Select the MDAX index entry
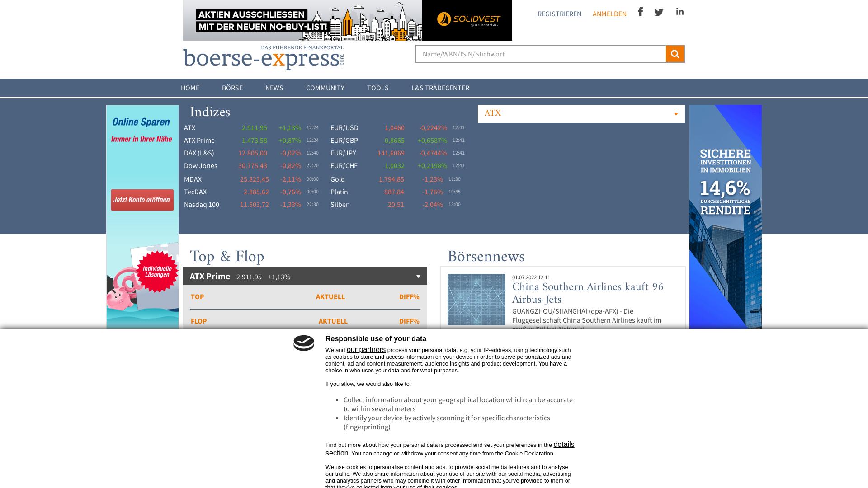 (193, 179)
